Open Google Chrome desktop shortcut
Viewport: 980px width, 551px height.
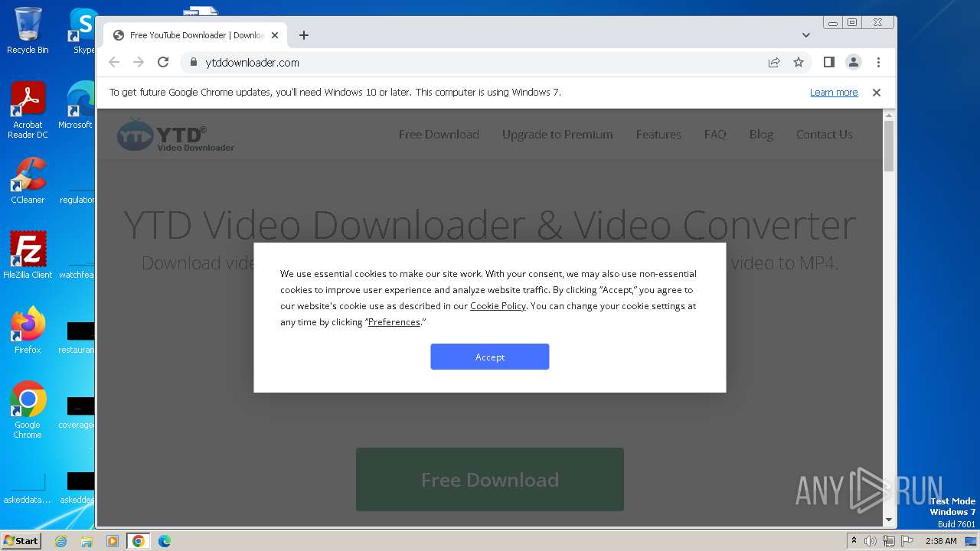(28, 410)
